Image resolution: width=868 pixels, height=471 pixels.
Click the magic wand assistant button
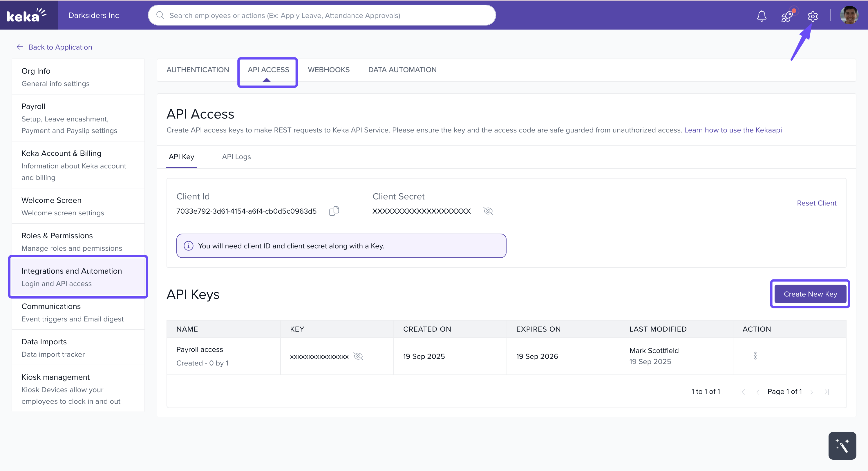click(x=842, y=445)
